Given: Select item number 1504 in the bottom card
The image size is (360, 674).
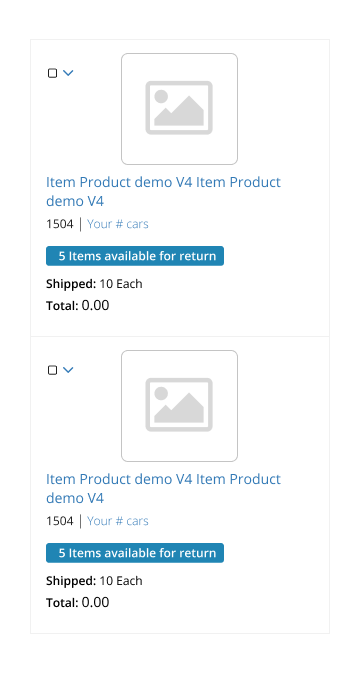Looking at the screenshot, I should point(60,521).
